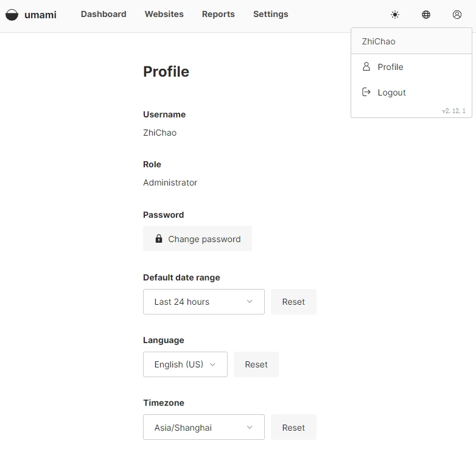
Task: Open the Settings nav item
Action: tap(270, 14)
